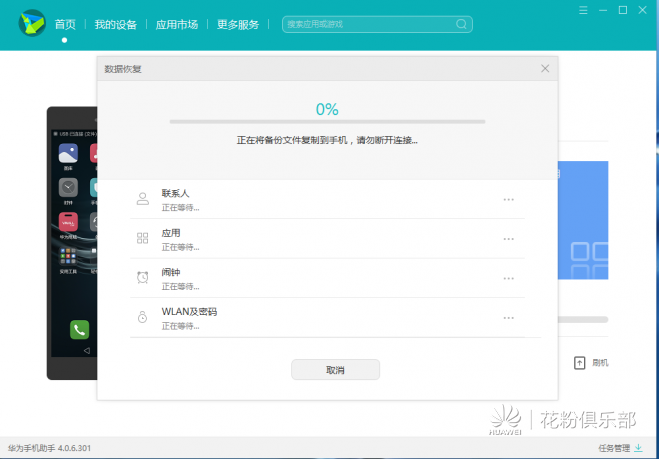
Task: Click the search magnifier icon
Action: [461, 24]
